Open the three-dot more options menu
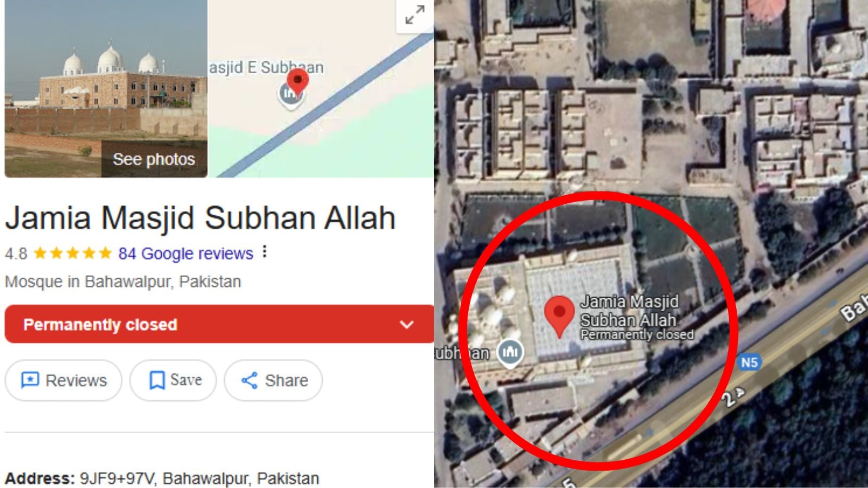The width and height of the screenshot is (868, 488). [x=264, y=252]
